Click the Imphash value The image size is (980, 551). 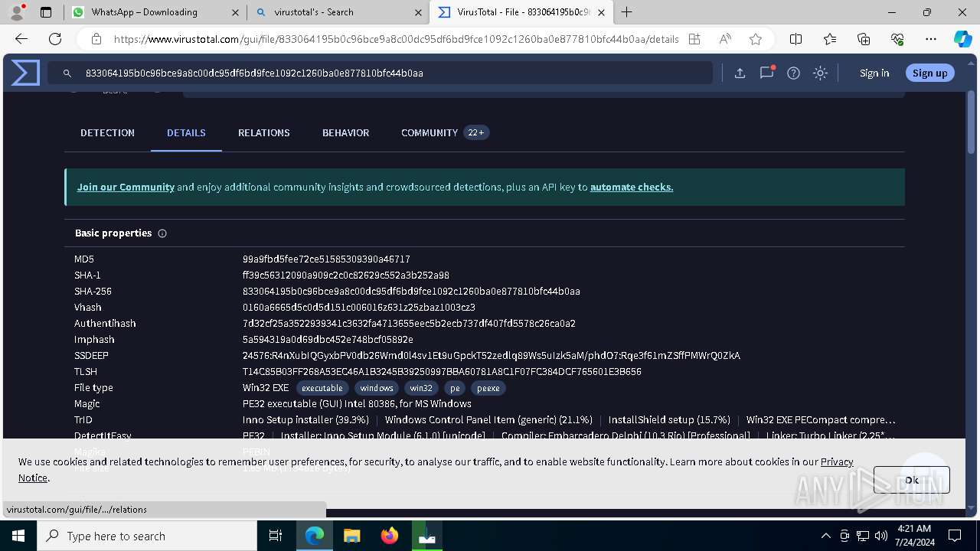point(328,340)
